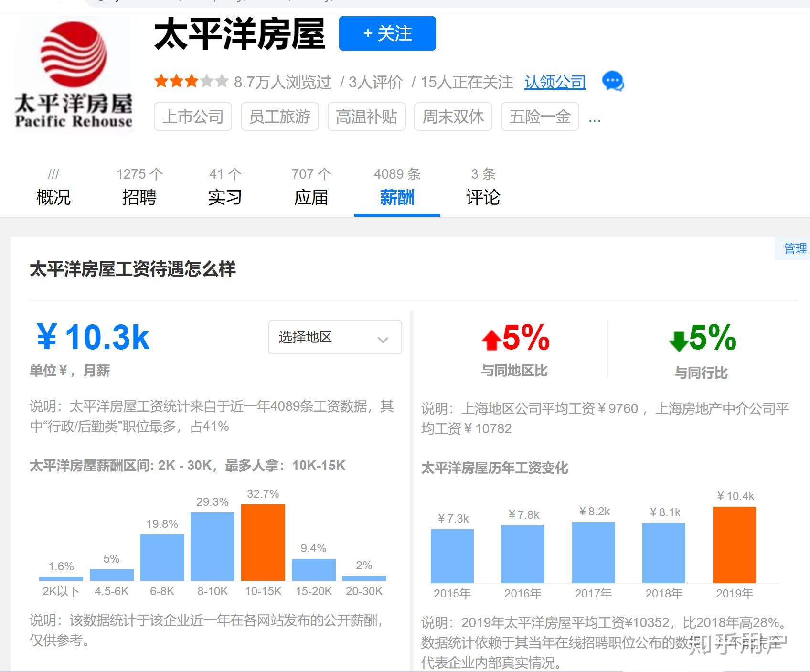This screenshot has height=672, width=810.
Task: Click the 2015年 wage bar
Action: pos(452,556)
